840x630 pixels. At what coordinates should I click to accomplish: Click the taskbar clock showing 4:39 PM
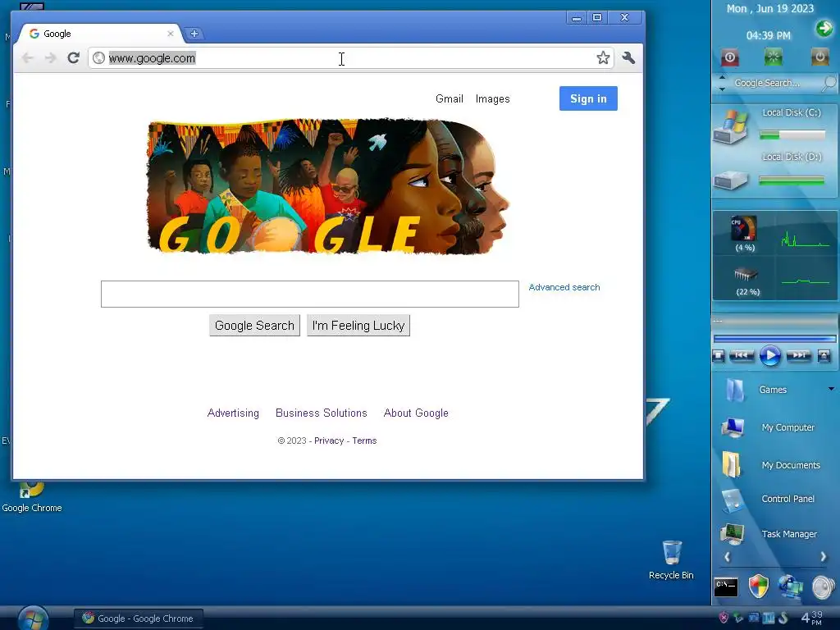811,618
